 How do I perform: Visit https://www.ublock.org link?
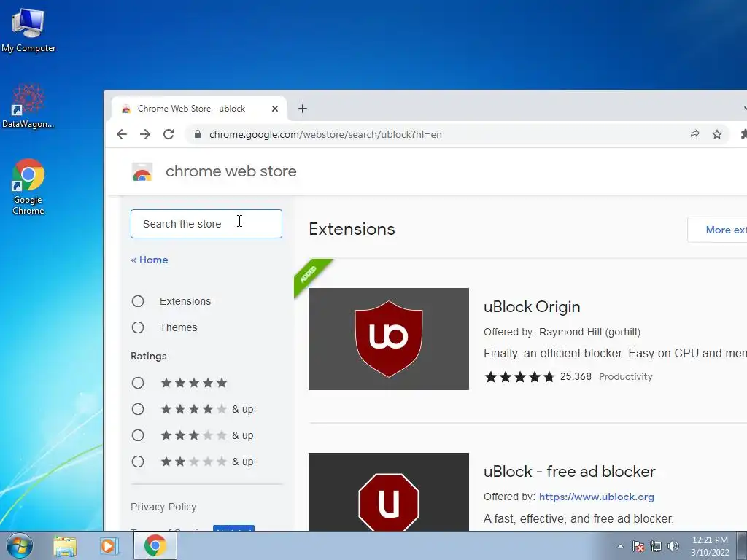[597, 497]
